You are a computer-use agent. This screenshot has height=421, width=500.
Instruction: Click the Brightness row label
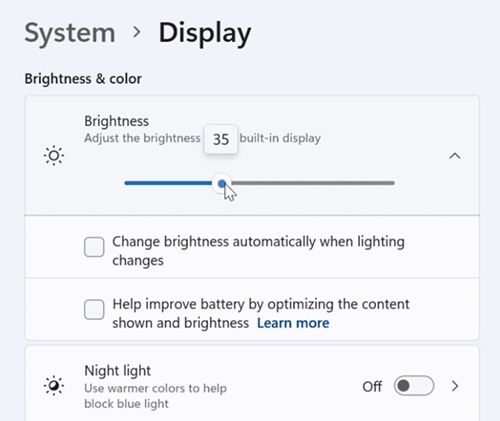117,121
